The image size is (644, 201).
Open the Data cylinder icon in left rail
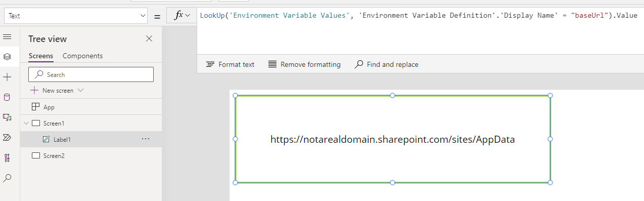tap(7, 97)
